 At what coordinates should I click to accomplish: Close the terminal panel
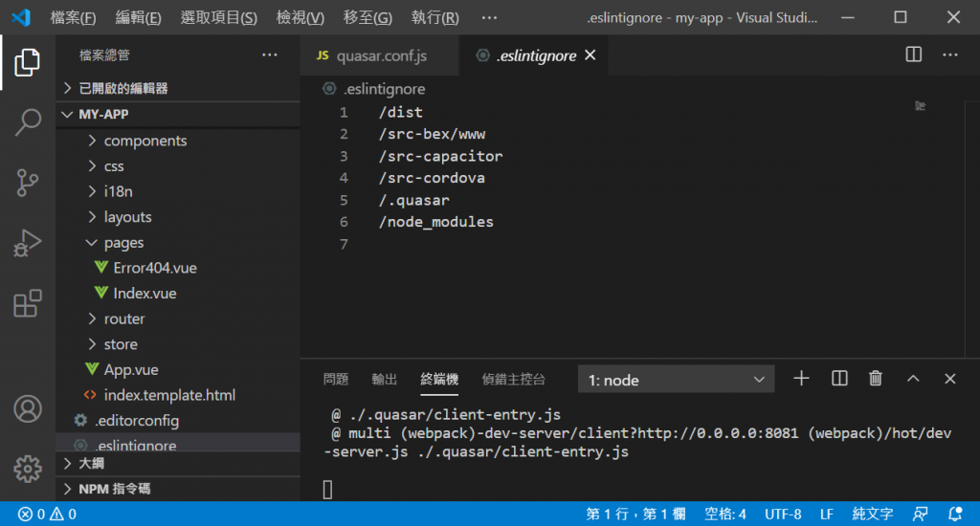(x=950, y=379)
